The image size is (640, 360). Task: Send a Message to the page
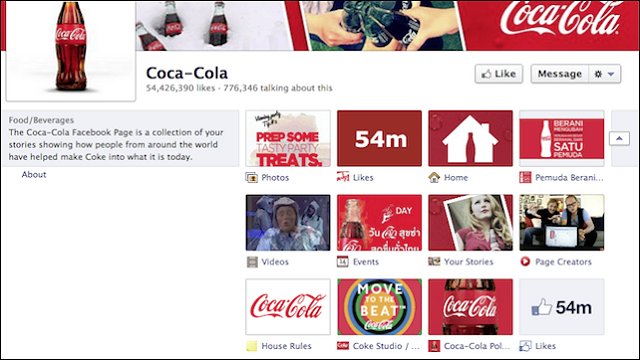(560, 74)
